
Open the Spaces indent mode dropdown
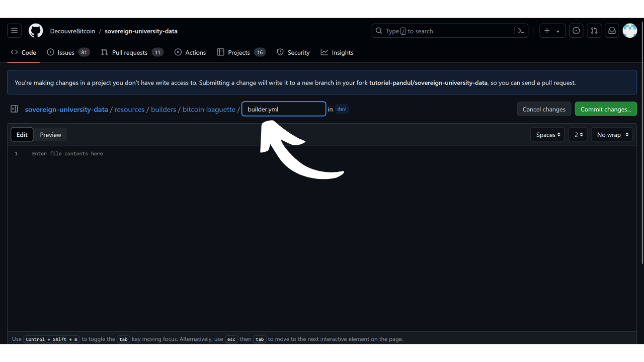coord(547,135)
